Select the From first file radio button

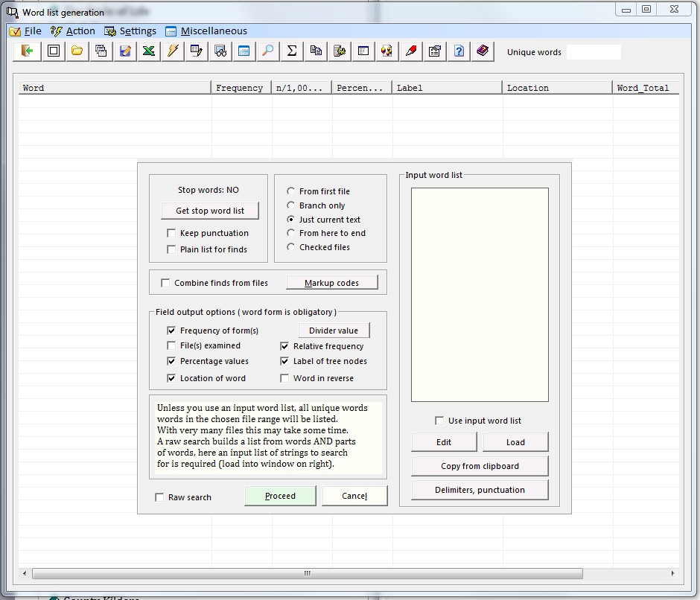click(x=291, y=191)
